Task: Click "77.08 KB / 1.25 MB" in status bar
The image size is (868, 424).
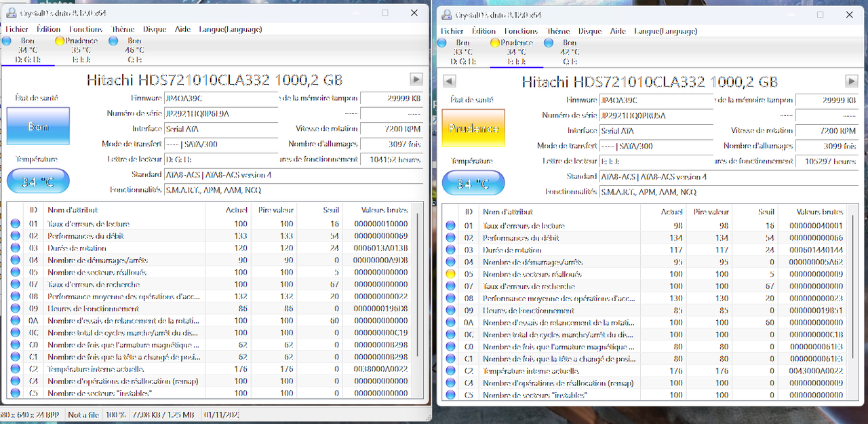Action: [x=163, y=414]
